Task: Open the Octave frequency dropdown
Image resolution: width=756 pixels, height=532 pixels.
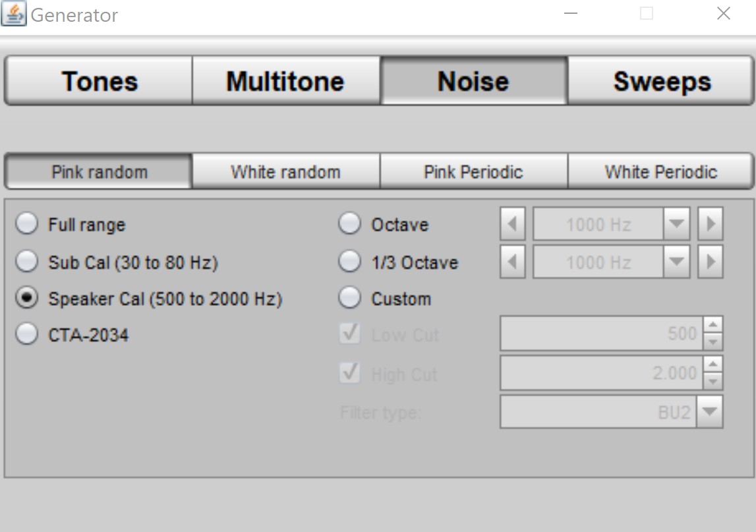Action: (x=676, y=225)
